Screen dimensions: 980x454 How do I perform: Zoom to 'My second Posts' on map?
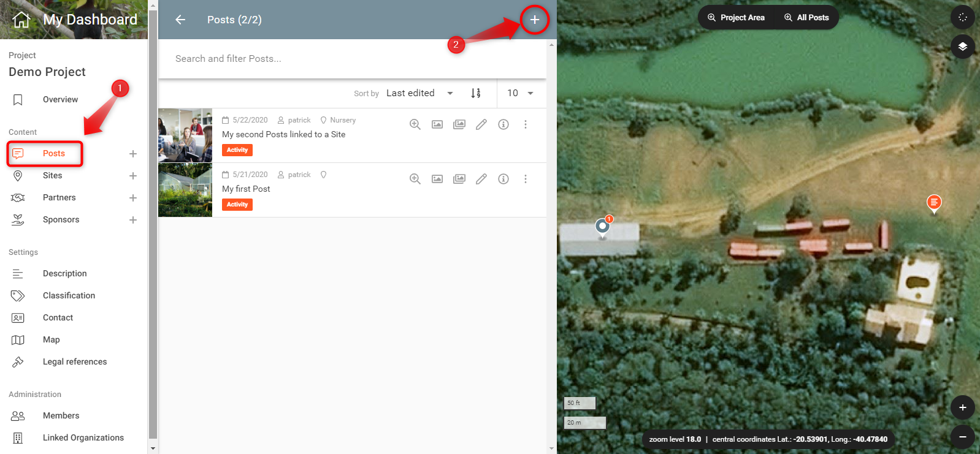415,124
